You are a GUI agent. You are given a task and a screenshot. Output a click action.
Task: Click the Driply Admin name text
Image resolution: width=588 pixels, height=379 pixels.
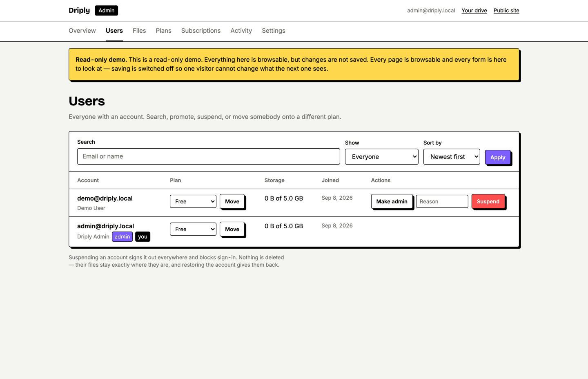[x=93, y=236]
